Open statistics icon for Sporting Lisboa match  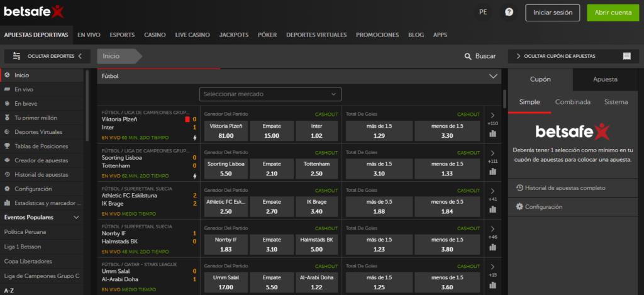[493, 171]
